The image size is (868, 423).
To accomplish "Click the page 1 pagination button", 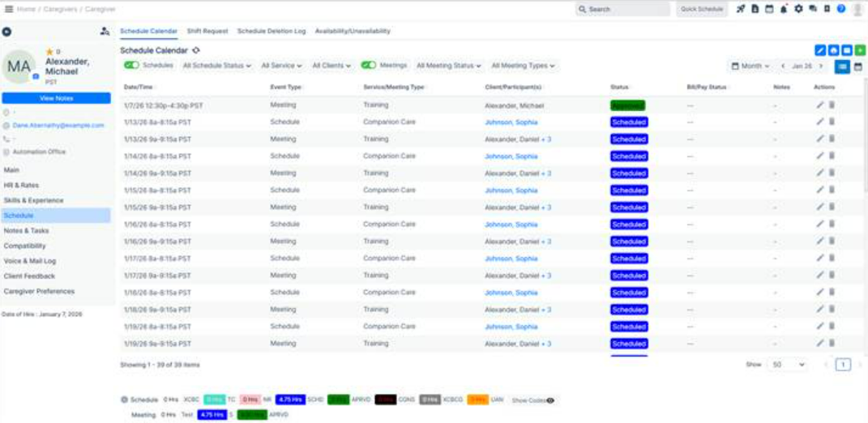I will coord(843,365).
